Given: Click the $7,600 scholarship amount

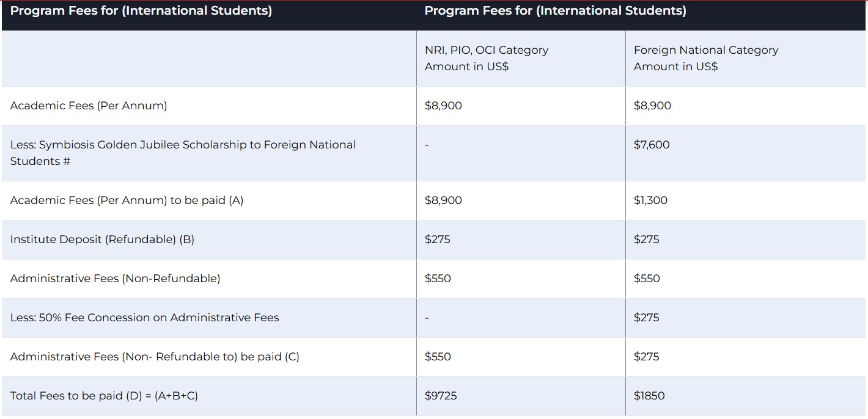Looking at the screenshot, I should [652, 145].
